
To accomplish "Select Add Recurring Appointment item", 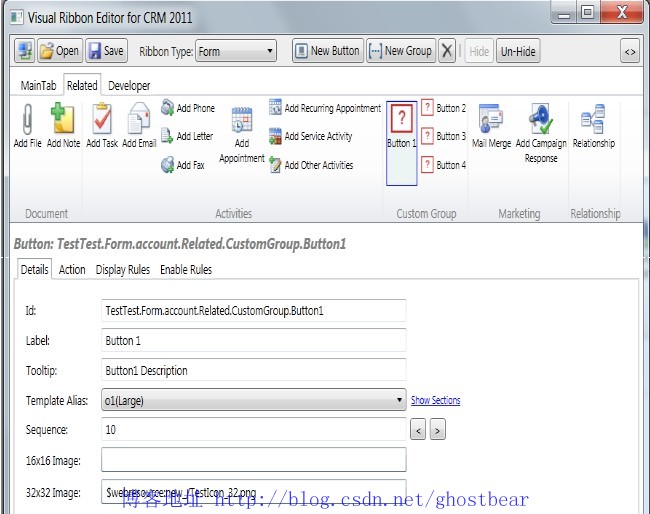I will pos(325,108).
